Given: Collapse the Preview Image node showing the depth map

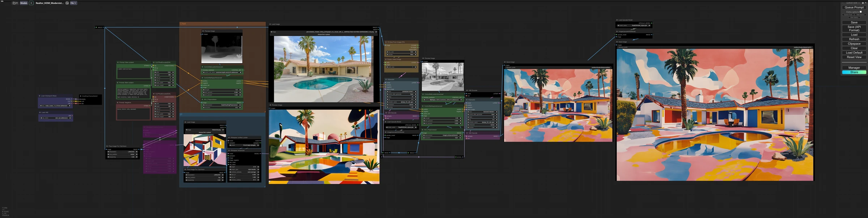Looking at the screenshot, I should (x=203, y=31).
